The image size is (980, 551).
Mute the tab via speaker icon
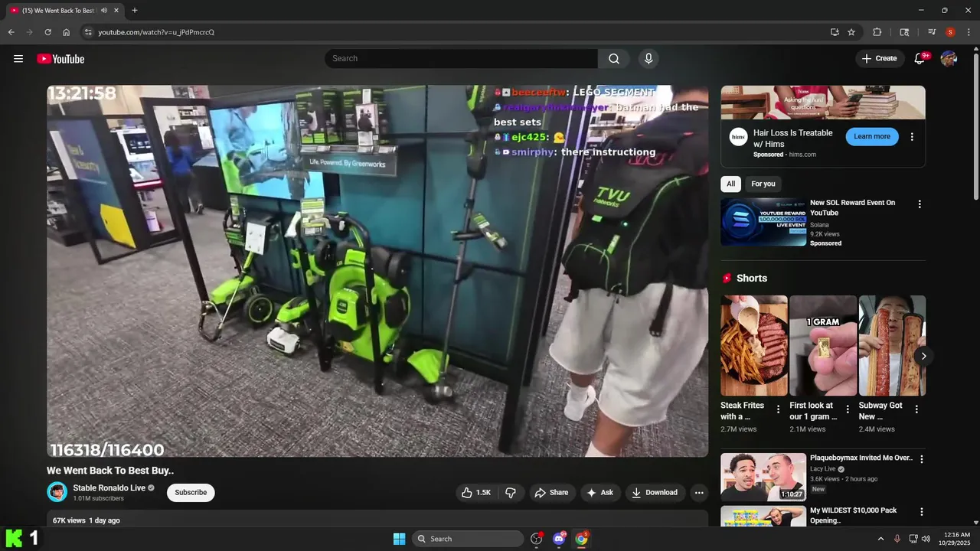point(104,11)
